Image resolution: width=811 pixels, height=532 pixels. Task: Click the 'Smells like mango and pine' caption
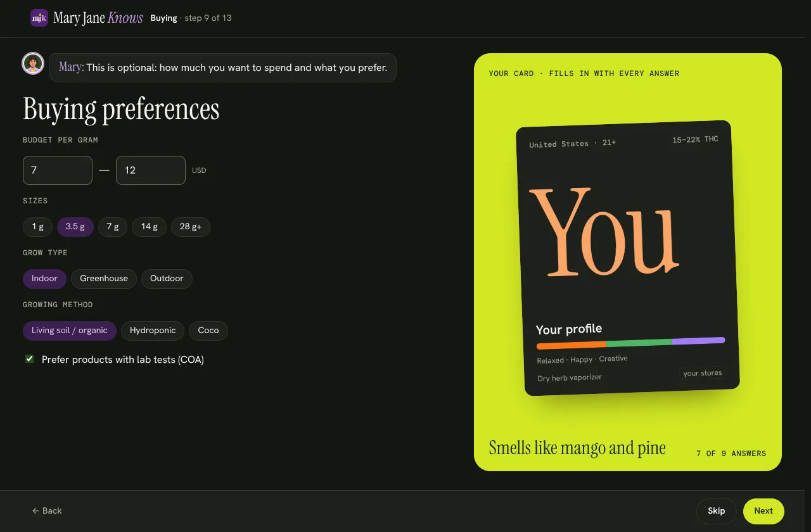coord(577,448)
